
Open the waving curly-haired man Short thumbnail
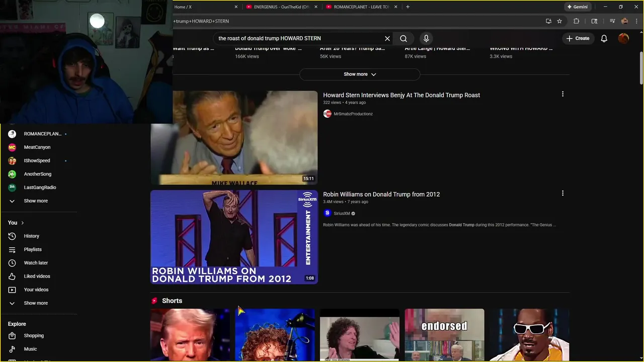360,335
